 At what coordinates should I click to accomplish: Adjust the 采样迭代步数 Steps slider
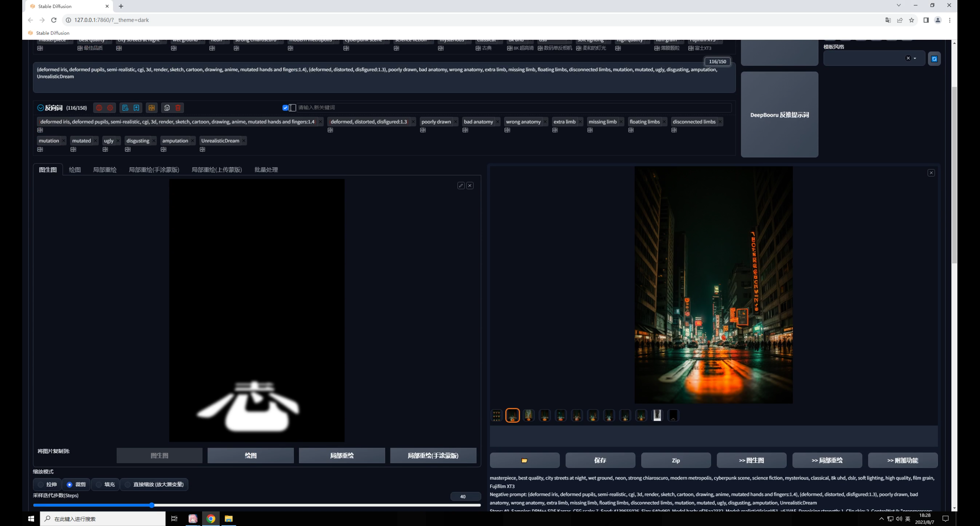click(x=152, y=505)
